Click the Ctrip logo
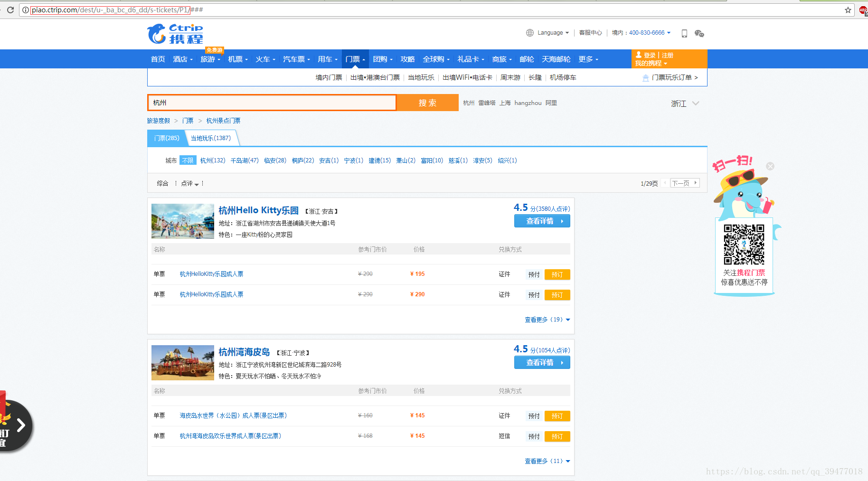Image resolution: width=868 pixels, height=481 pixels. tap(175, 34)
